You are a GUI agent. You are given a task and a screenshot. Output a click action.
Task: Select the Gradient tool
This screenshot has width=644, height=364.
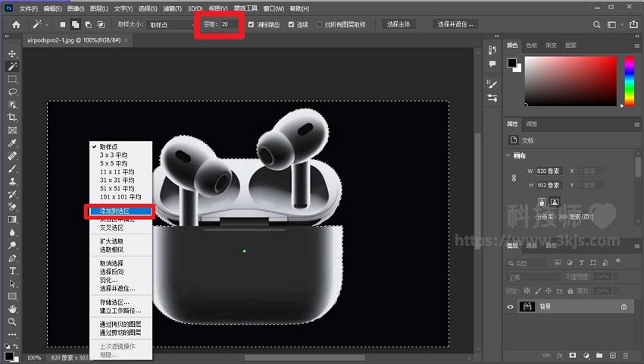pyautogui.click(x=12, y=220)
